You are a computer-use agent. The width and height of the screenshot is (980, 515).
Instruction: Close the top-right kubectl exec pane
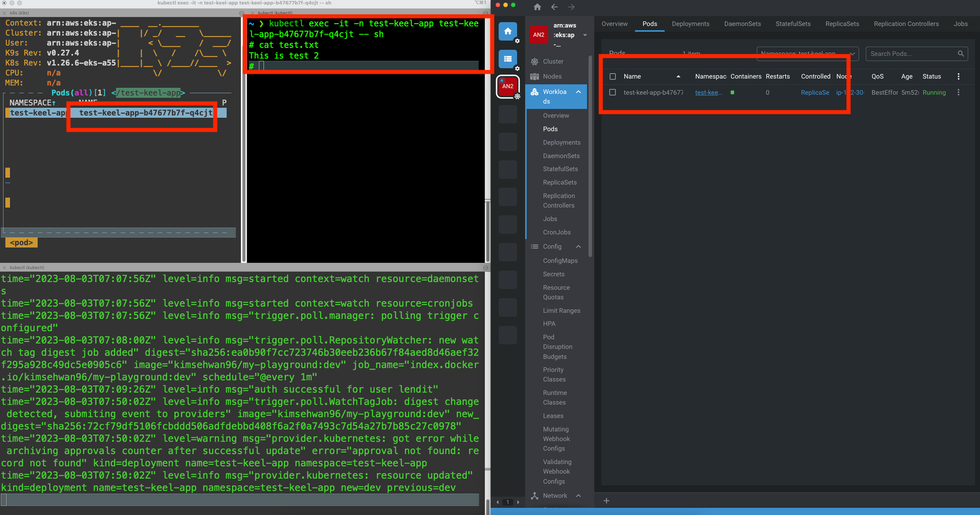pos(252,13)
